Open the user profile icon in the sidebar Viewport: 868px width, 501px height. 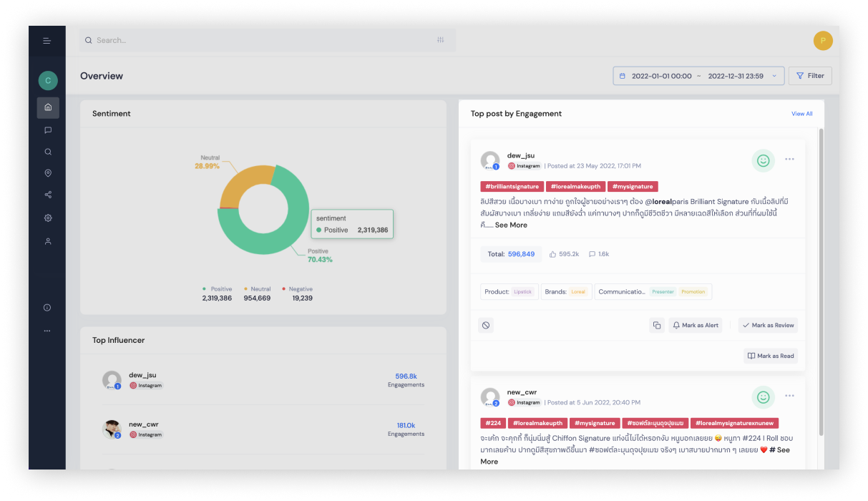(x=48, y=242)
